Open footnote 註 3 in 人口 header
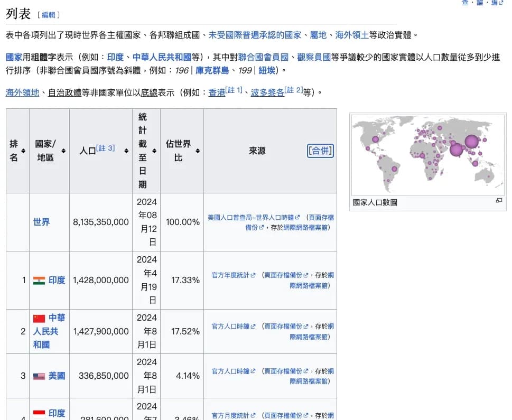This screenshot has width=512, height=420. click(106, 148)
